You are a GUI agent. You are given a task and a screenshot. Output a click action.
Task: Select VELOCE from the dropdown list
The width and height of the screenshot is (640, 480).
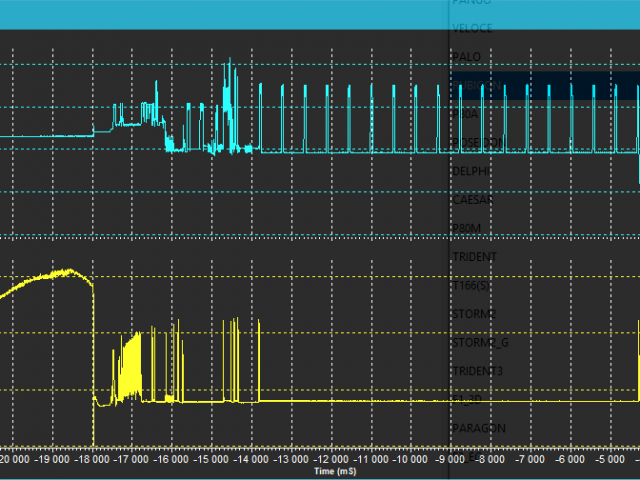[473, 28]
